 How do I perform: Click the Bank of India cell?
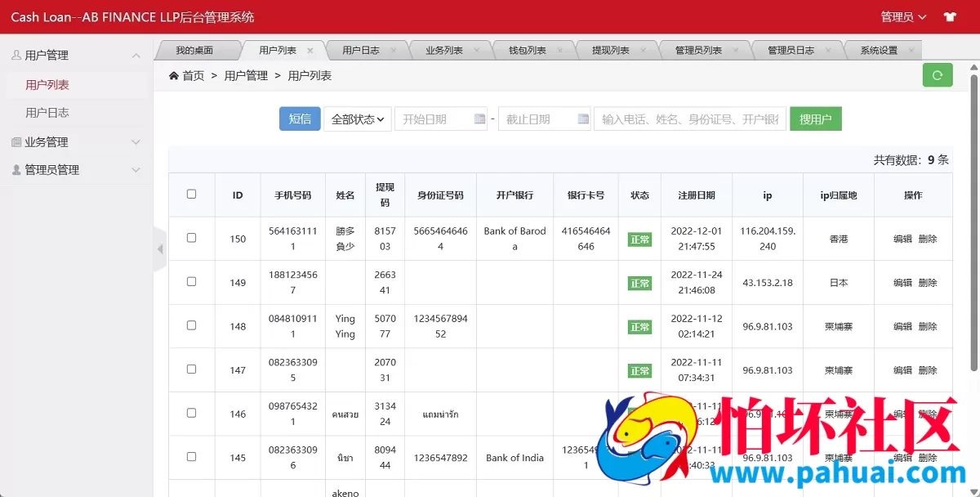[x=514, y=458]
